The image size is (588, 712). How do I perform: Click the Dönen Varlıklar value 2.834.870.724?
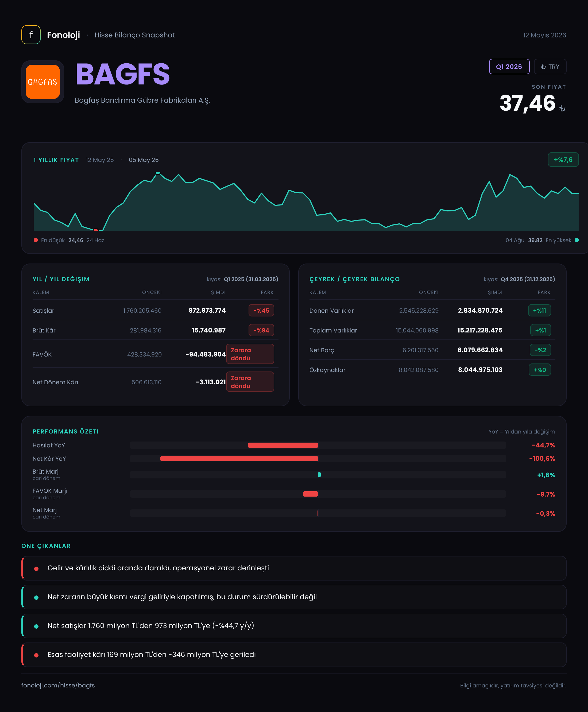(x=480, y=311)
